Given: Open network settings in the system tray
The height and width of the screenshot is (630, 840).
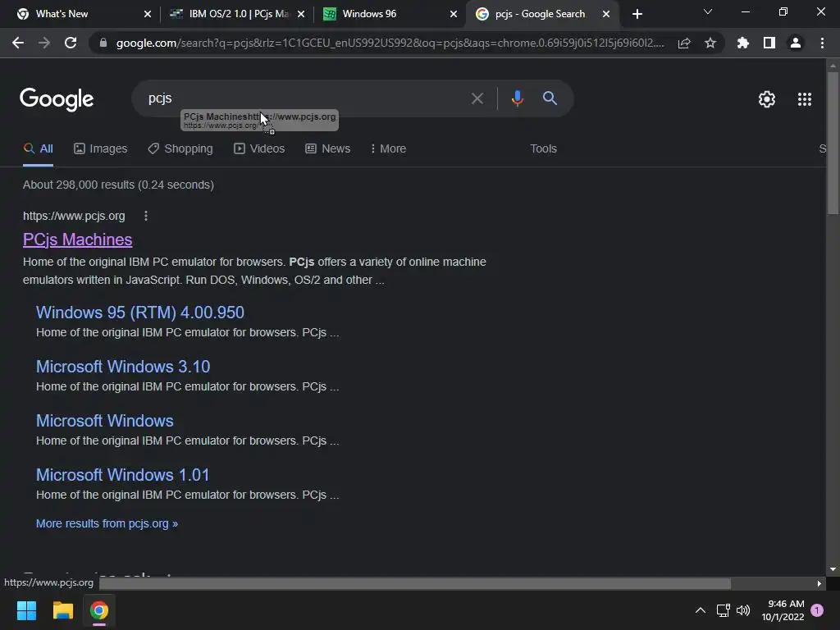Looking at the screenshot, I should click(x=724, y=610).
